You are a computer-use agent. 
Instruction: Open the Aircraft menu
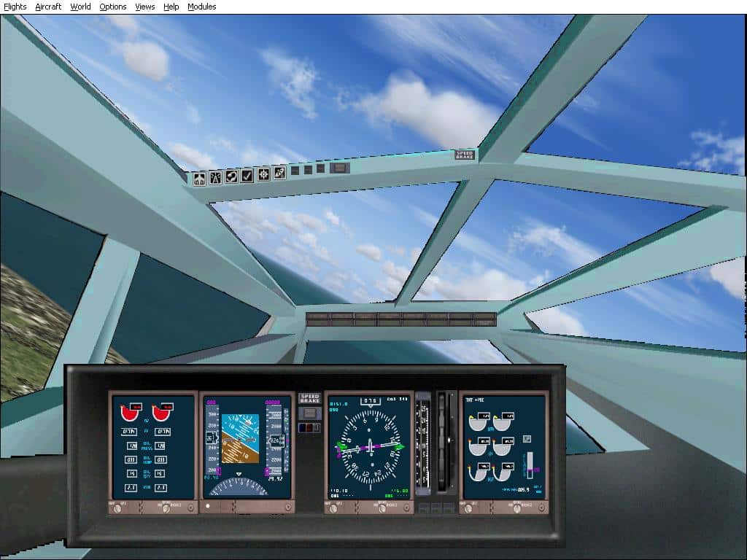tap(47, 7)
